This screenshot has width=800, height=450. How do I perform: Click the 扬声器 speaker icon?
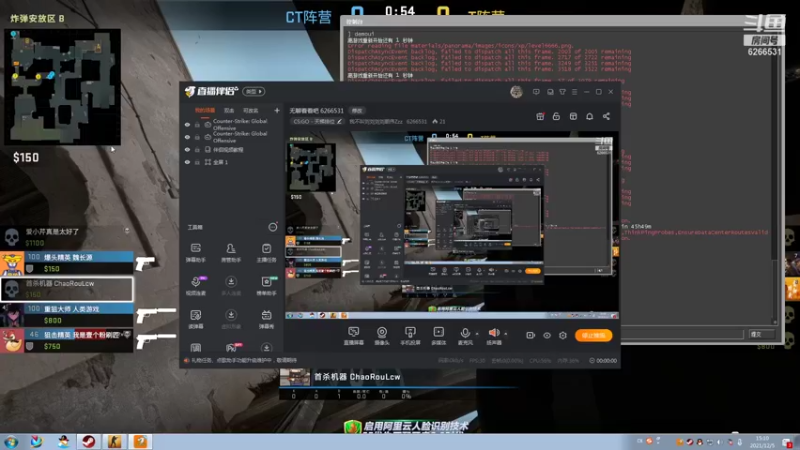pyautogui.click(x=494, y=333)
